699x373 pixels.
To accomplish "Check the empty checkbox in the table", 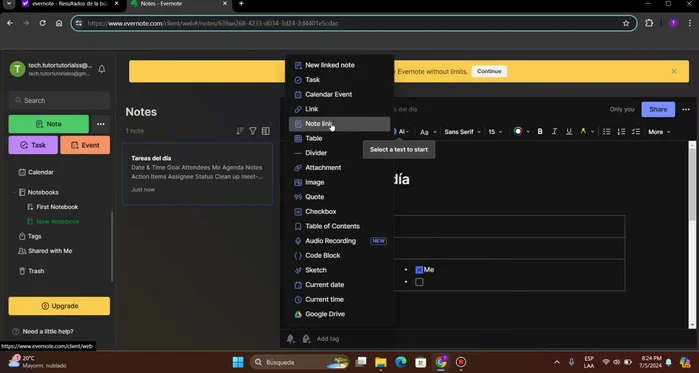I will click(x=419, y=282).
